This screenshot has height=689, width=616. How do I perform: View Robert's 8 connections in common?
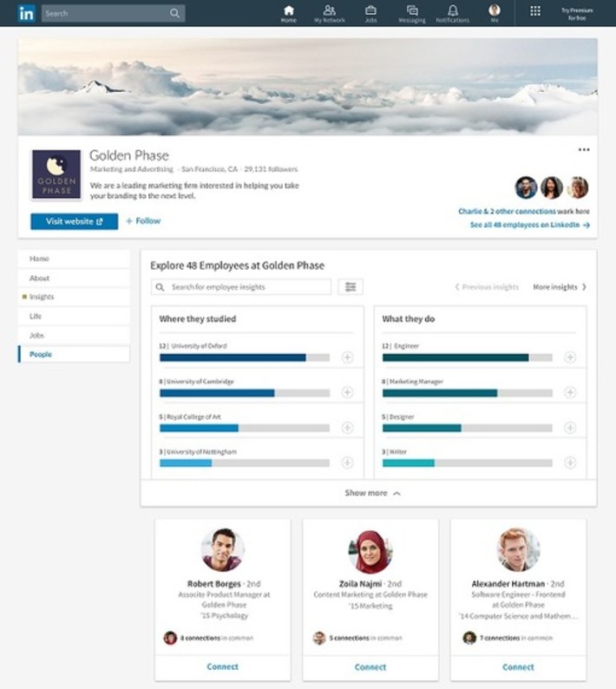tap(217, 638)
